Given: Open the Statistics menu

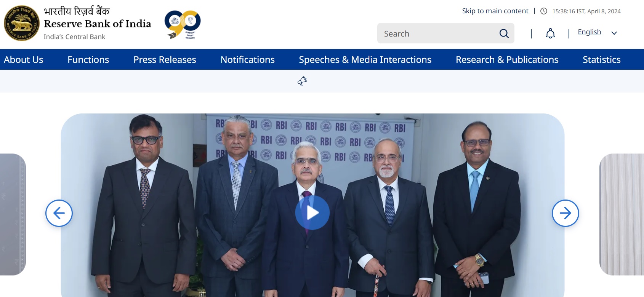Looking at the screenshot, I should 602,59.
